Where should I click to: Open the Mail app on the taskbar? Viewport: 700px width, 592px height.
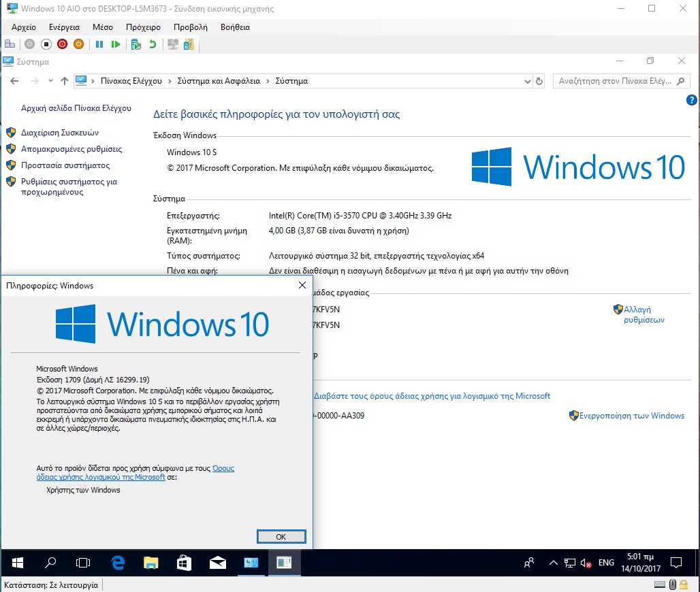click(x=217, y=563)
